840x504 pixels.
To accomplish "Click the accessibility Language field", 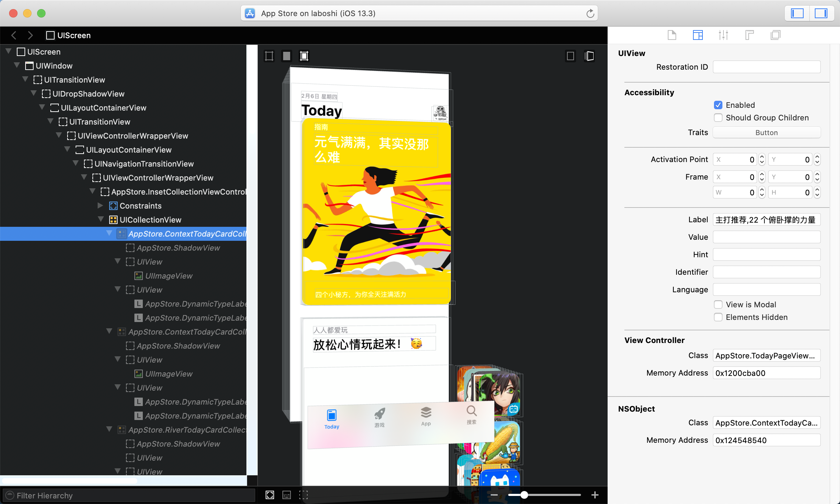I will coord(766,290).
